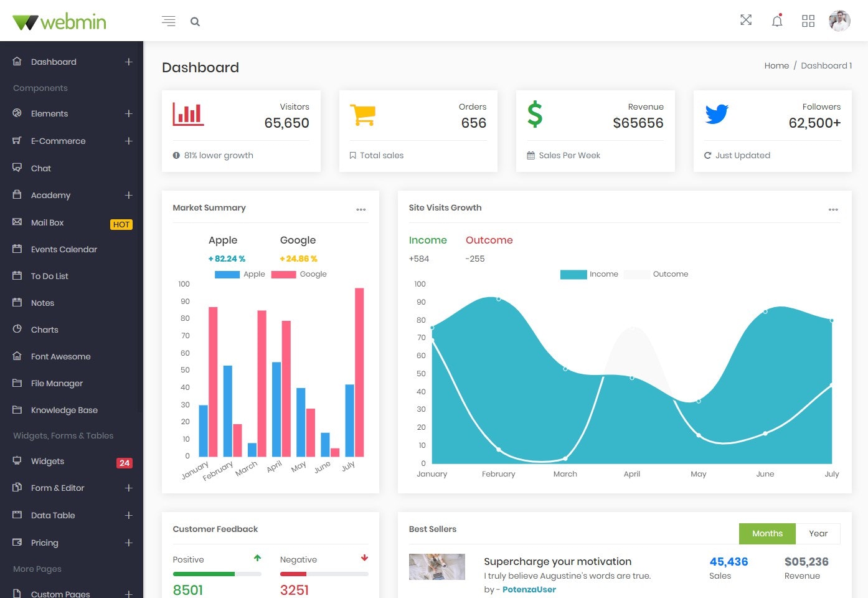Toggle fullscreen mode with the expand icon
Screen dimensions: 868x598
pos(745,19)
